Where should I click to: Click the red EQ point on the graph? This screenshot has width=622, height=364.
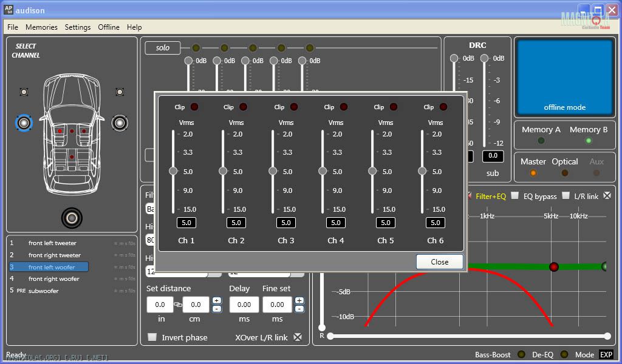[554, 266]
